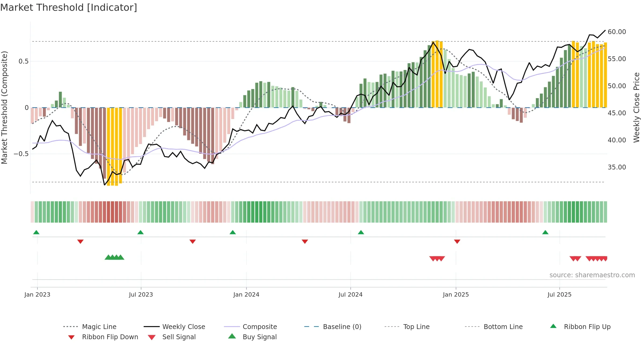Toggle the Ribbon Flip Up legend entry
The image size is (644, 362).
coord(580,327)
